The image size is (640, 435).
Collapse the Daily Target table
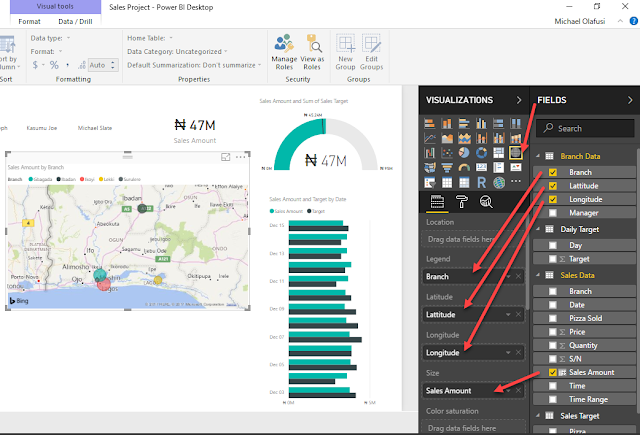tap(538, 229)
